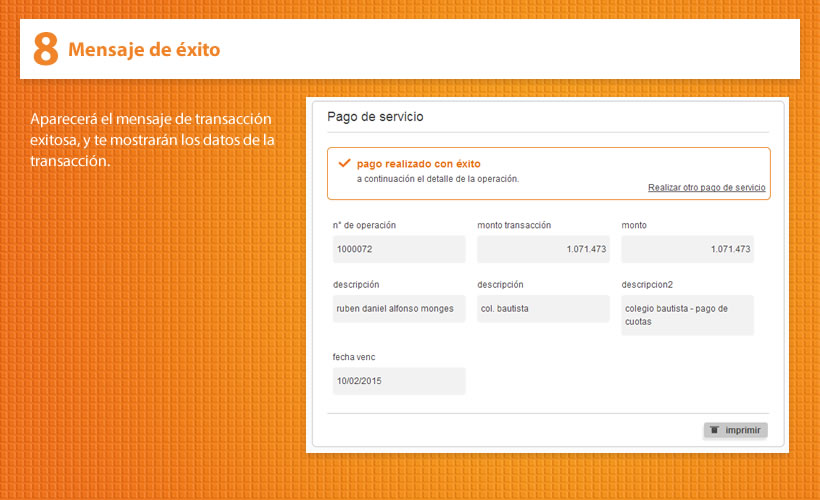Open 'Realizar otro pago de servicio' link

click(706, 187)
